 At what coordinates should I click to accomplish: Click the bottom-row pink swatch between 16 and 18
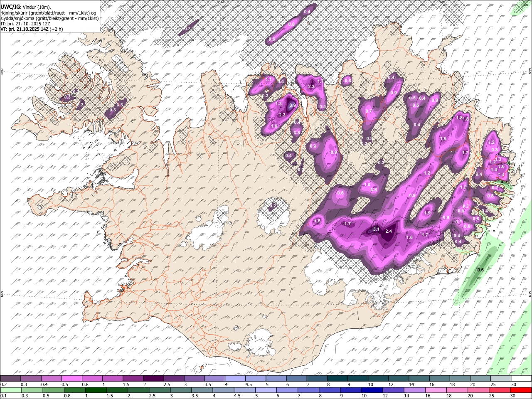tap(436, 390)
